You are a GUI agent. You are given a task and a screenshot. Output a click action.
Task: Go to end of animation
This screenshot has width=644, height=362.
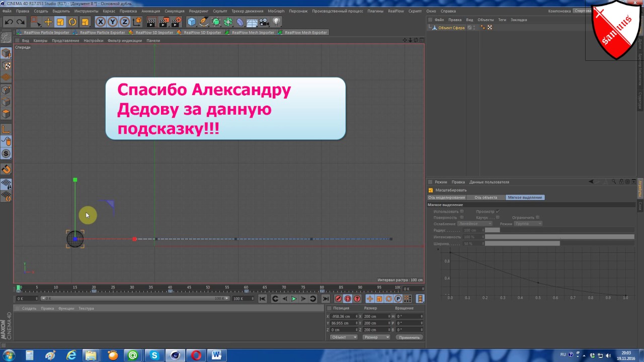click(326, 299)
